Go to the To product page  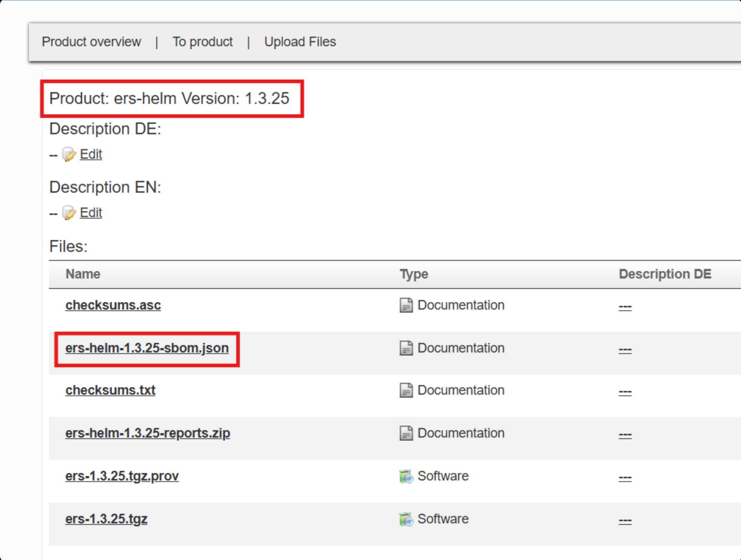pyautogui.click(x=202, y=42)
